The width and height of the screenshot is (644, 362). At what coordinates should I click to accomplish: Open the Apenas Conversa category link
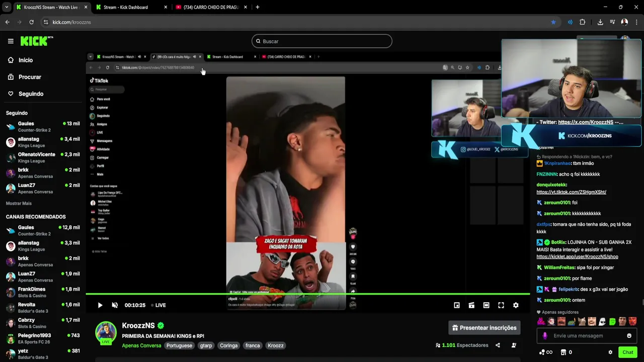141,345
